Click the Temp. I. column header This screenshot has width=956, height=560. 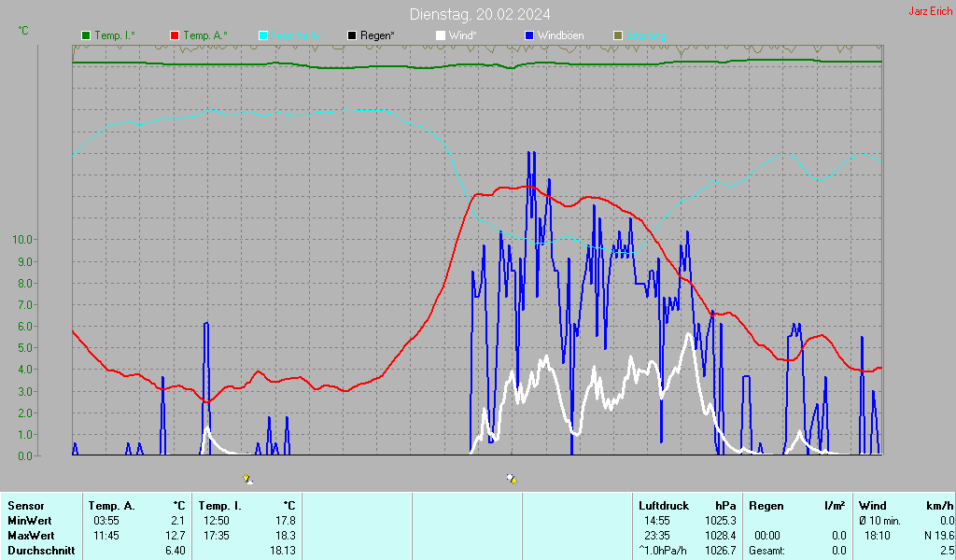219,506
